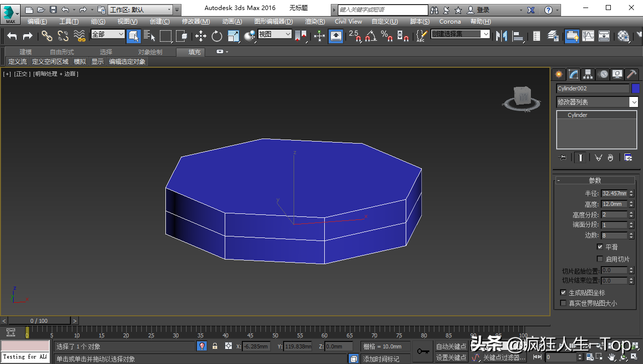Toggle Show End Result in modifier stack
Viewport: 643px width, 364px height.
tap(581, 157)
